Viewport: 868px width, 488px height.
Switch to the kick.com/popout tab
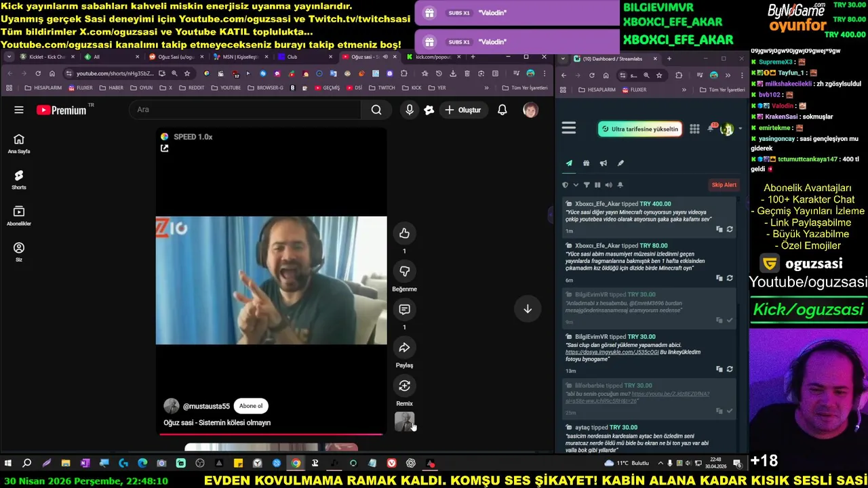tap(432, 57)
